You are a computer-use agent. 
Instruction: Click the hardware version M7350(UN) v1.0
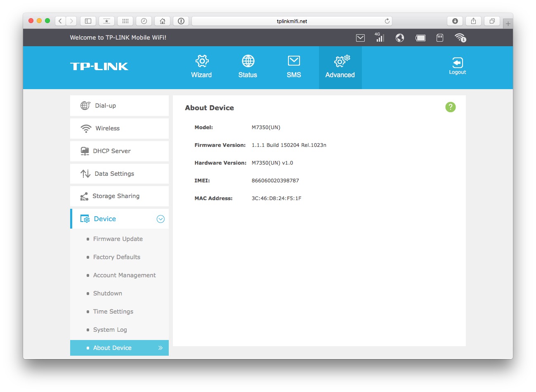click(x=272, y=163)
